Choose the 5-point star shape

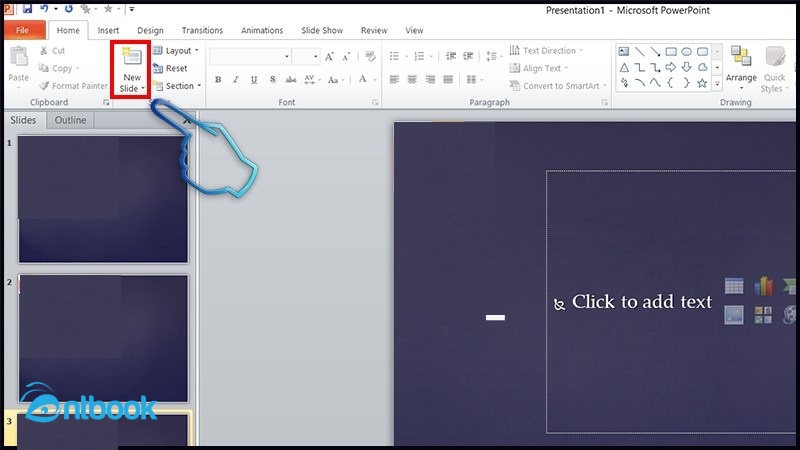702,83
